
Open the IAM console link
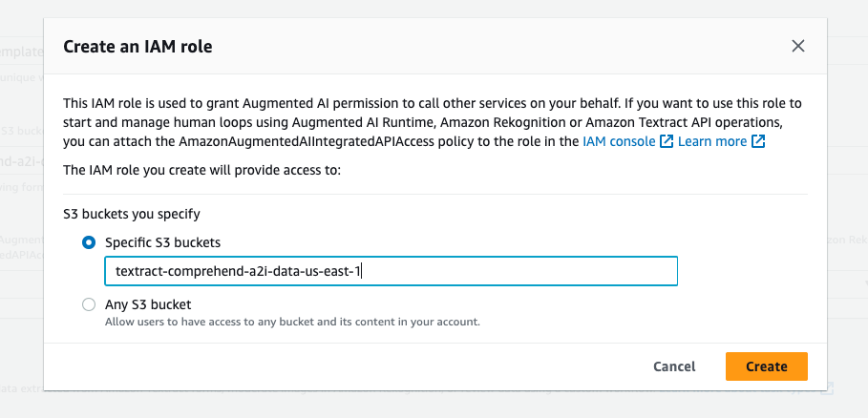click(x=619, y=141)
